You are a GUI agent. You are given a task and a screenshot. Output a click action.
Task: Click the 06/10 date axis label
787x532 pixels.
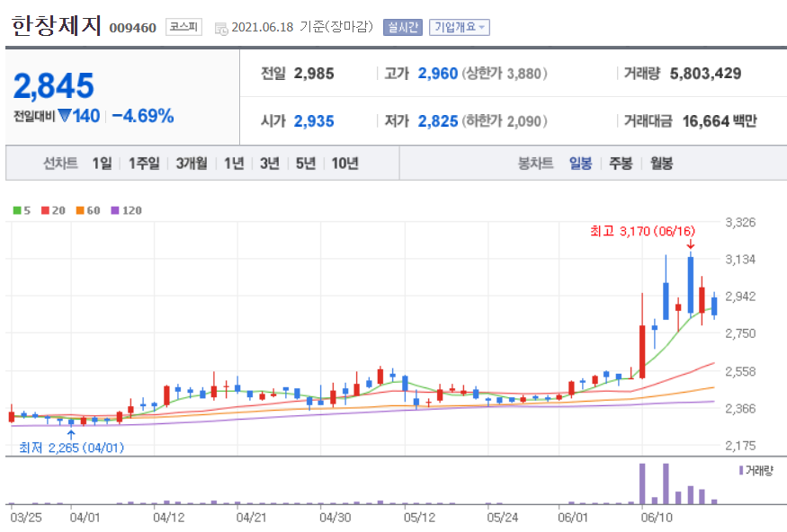(657, 518)
